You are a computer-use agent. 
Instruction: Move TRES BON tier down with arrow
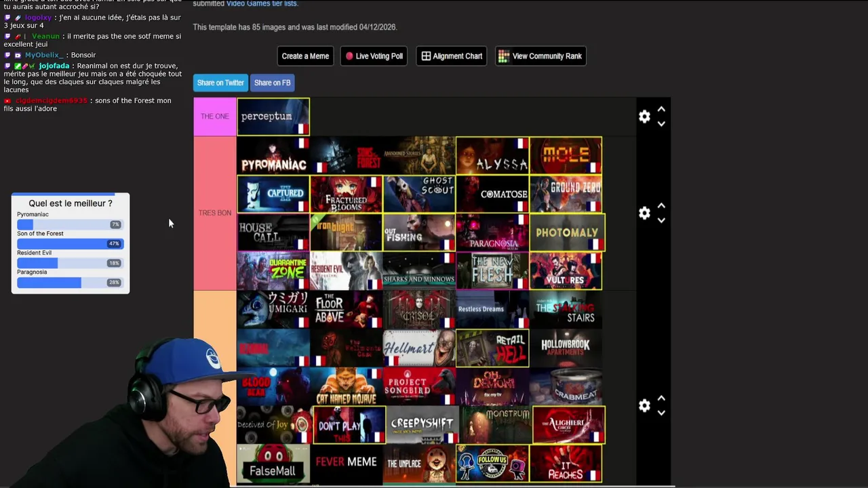coord(661,220)
